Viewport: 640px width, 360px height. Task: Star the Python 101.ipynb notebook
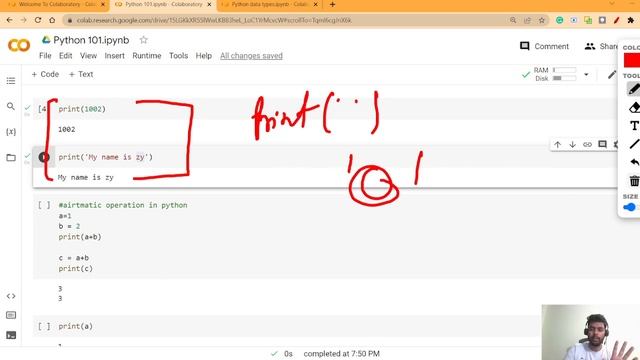pyautogui.click(x=143, y=40)
